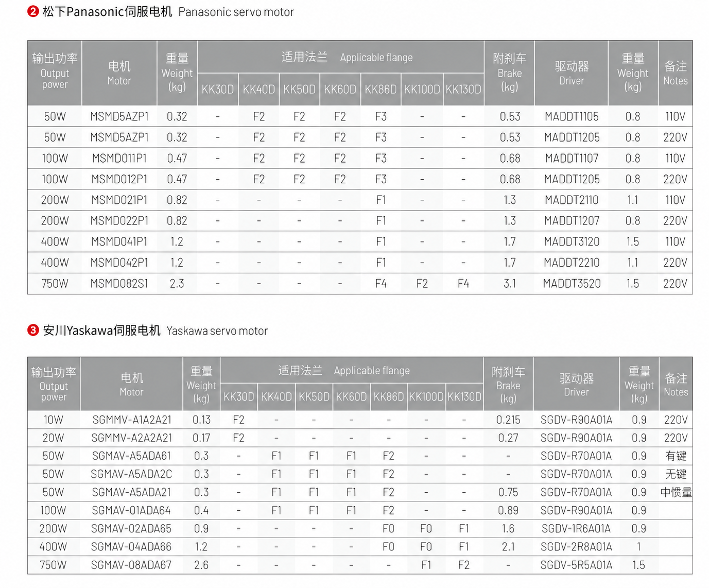Click KK30D column header in Yaskawa table
Image resolution: width=709 pixels, height=588 pixels.
[x=239, y=397]
